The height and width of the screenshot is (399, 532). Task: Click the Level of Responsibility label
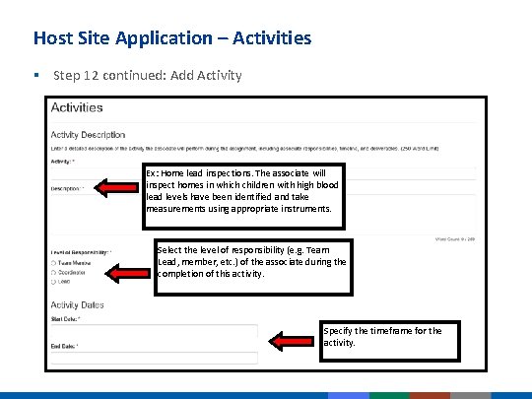pyautogui.click(x=81, y=252)
